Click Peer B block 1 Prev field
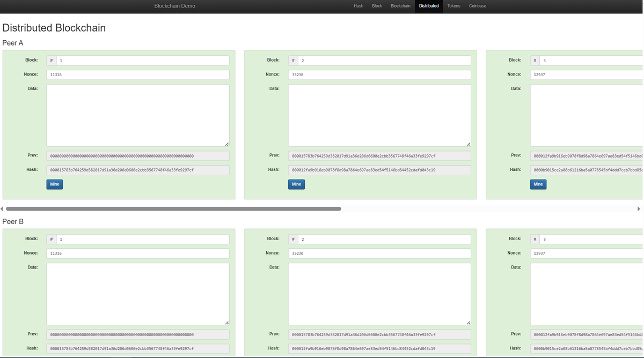Image resolution: width=644 pixels, height=358 pixels. 138,334
